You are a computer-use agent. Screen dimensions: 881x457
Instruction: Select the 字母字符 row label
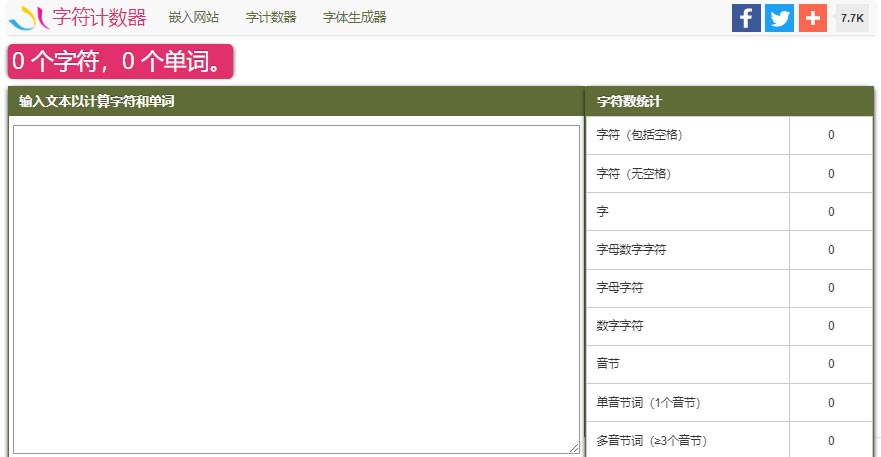620,288
